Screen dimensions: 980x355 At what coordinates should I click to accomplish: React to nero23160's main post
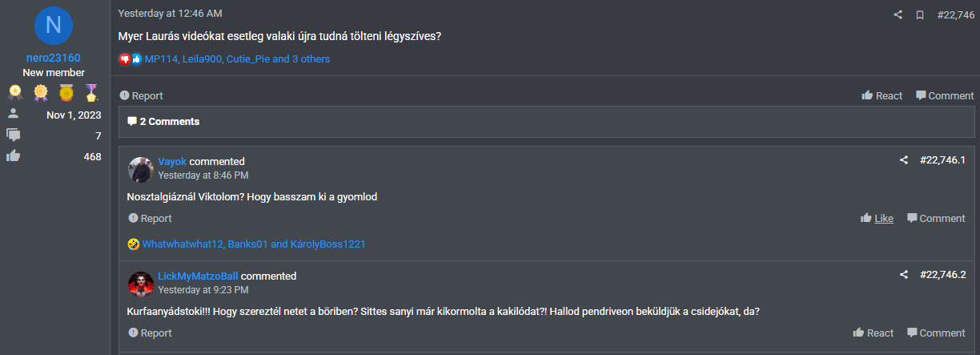coord(882,96)
